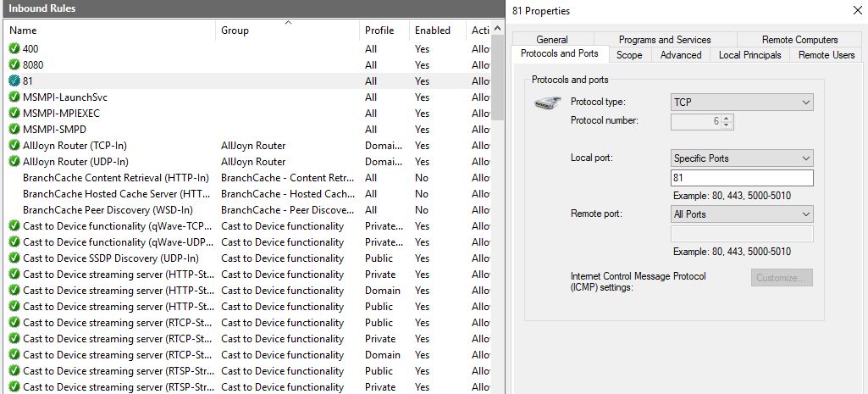Image resolution: width=868 pixels, height=394 pixels.
Task: Click the No value for BranchCache Peer Discovery
Action: (422, 210)
